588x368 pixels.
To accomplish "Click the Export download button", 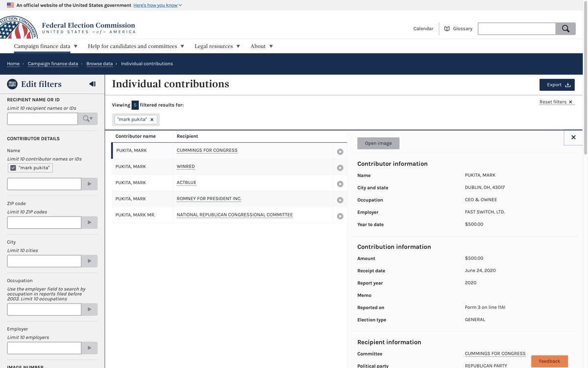I will [557, 85].
